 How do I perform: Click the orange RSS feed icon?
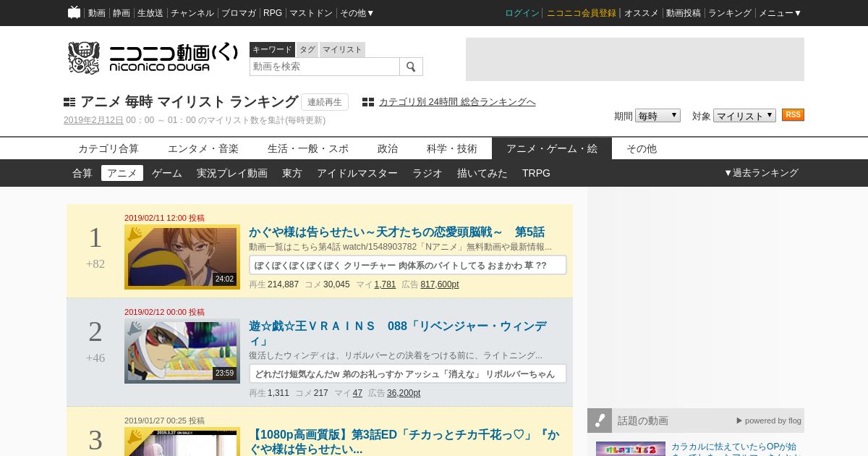[x=793, y=115]
